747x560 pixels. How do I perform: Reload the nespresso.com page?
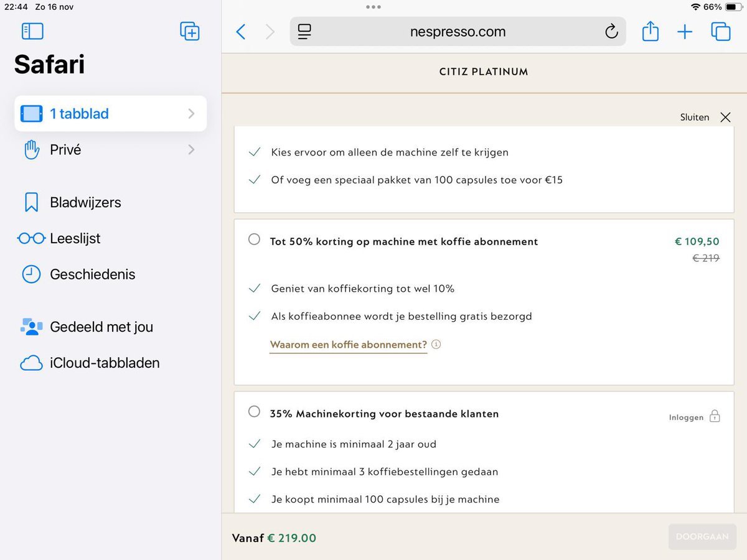(611, 32)
